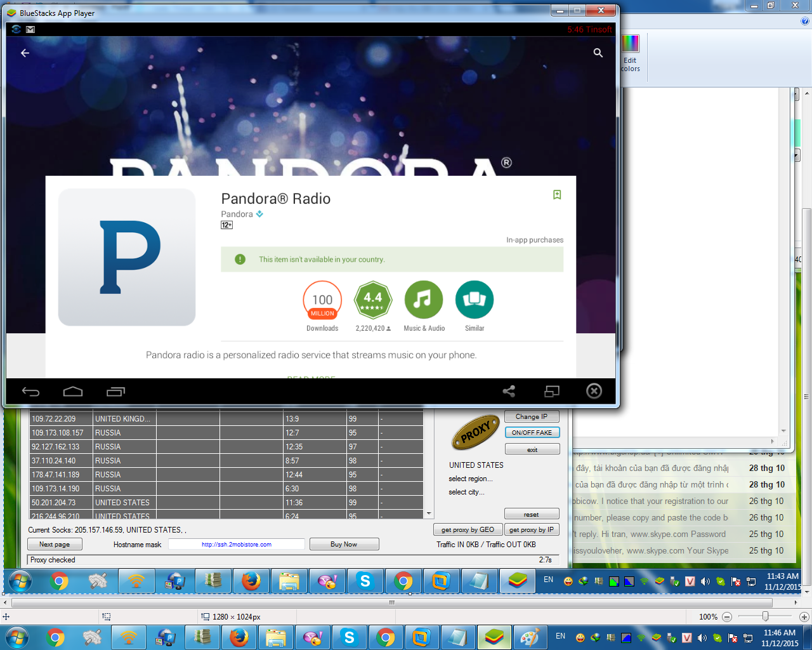
Task: Toggle BlueStacks full screen icon
Action: (552, 391)
